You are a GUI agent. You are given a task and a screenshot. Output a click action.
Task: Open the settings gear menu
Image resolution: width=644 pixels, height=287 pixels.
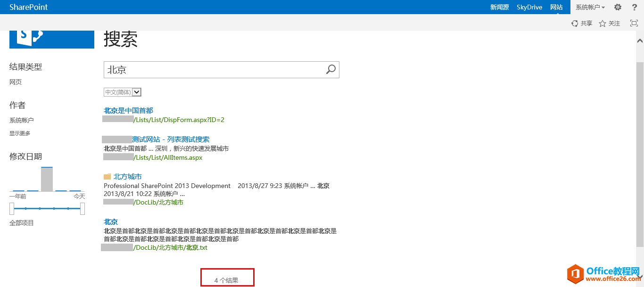click(x=618, y=7)
